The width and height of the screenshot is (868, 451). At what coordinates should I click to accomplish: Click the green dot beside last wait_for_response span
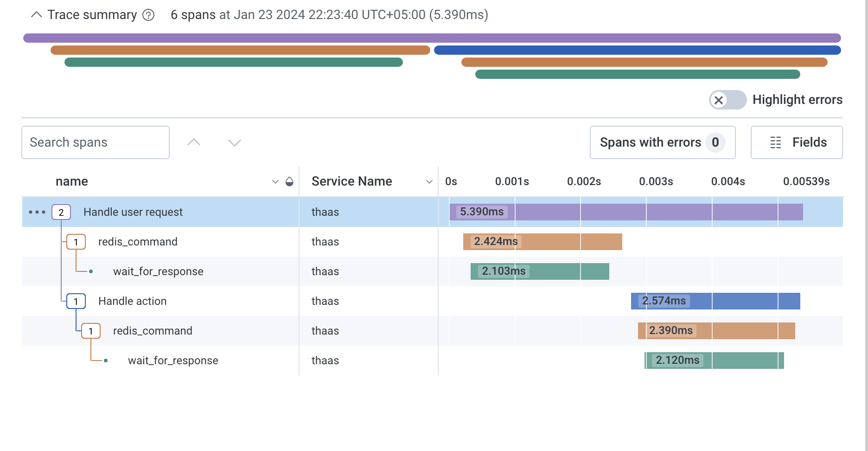tap(106, 361)
